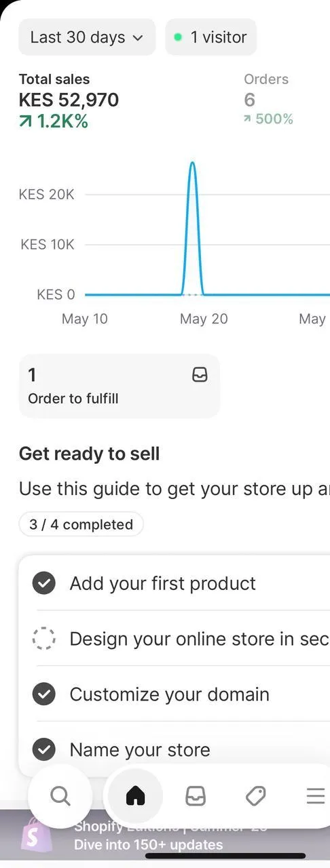Tap the green upward arrow beside 1.2K%

coord(25,122)
